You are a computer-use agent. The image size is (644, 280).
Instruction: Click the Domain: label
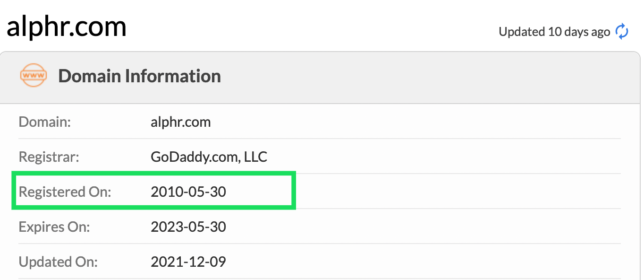pyautogui.click(x=44, y=122)
